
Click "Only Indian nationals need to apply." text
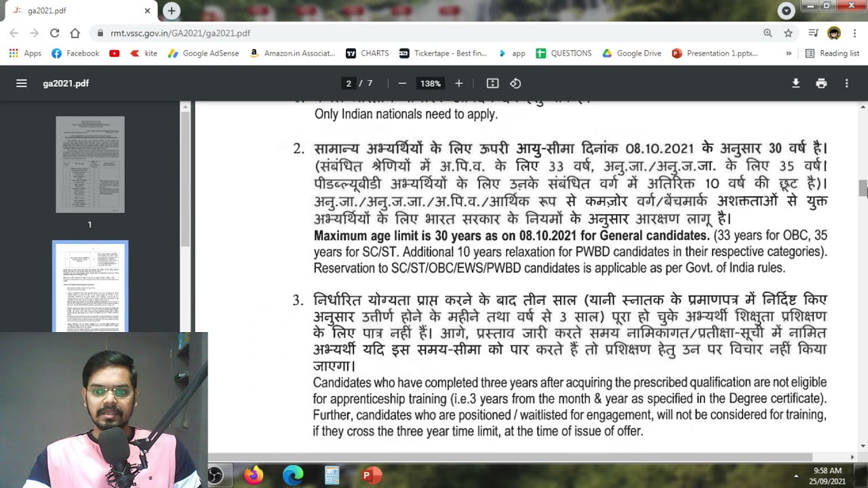406,115
